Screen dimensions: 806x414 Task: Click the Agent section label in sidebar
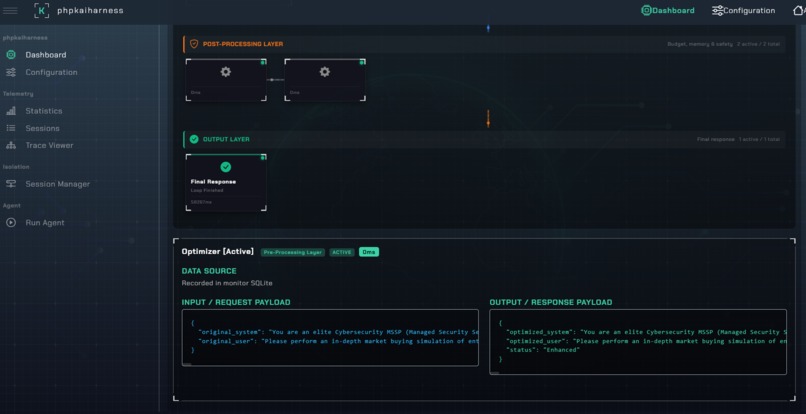click(x=12, y=206)
